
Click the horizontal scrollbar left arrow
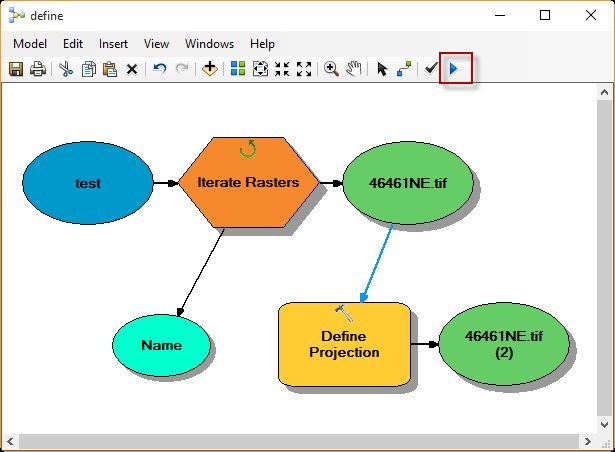coord(11,441)
